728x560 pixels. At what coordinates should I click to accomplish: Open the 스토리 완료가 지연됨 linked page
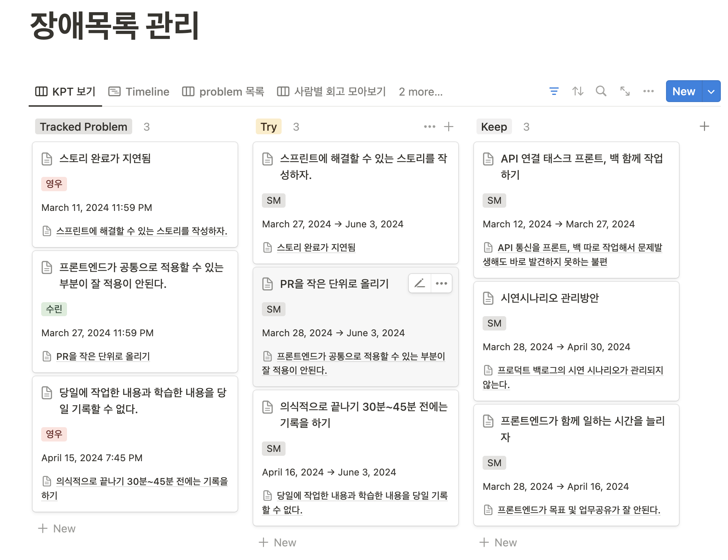[x=317, y=247]
